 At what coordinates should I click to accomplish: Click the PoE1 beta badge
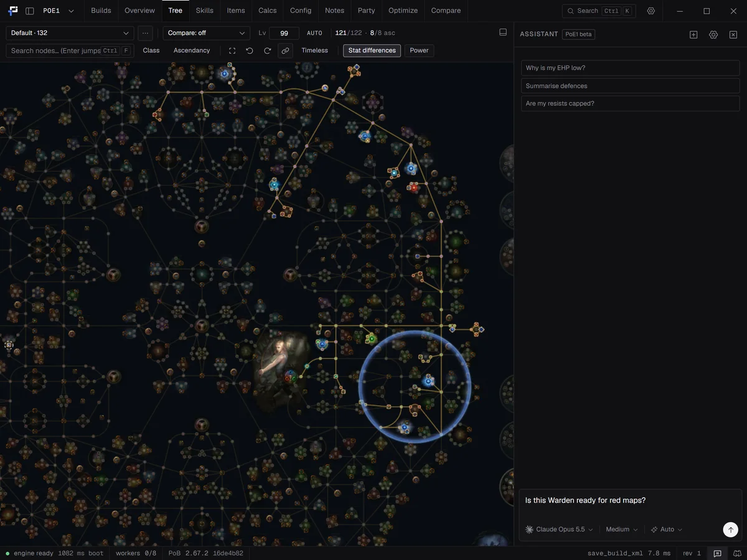coord(578,34)
